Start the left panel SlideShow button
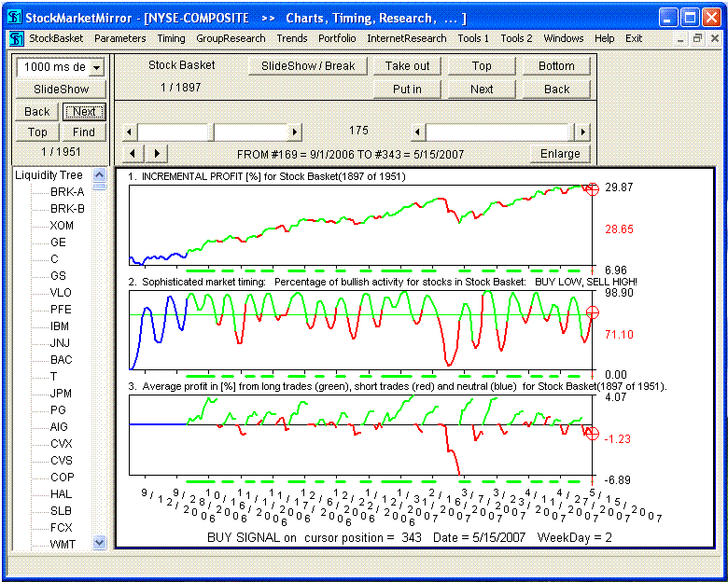Viewport: 728px width, 582px height. [61, 90]
